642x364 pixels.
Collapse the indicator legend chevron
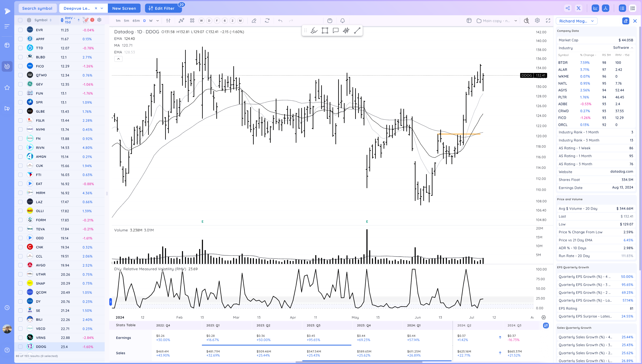[118, 59]
